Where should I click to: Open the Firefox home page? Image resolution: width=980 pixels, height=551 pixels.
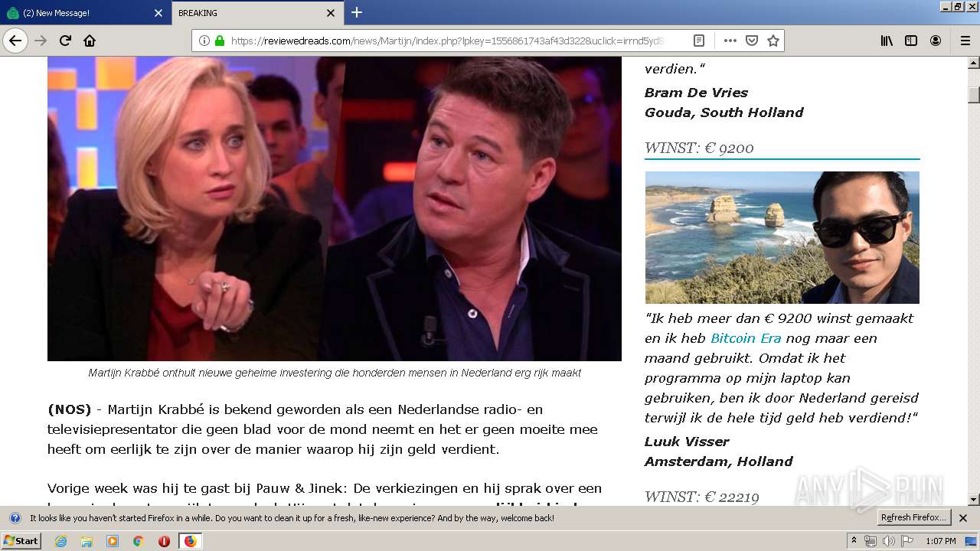click(x=90, y=41)
